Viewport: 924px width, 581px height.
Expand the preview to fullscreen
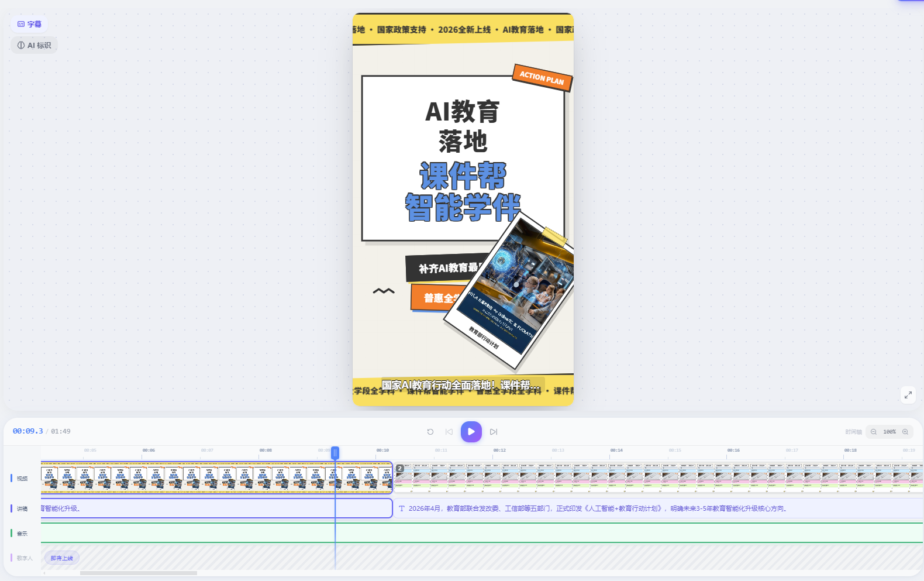(x=908, y=395)
